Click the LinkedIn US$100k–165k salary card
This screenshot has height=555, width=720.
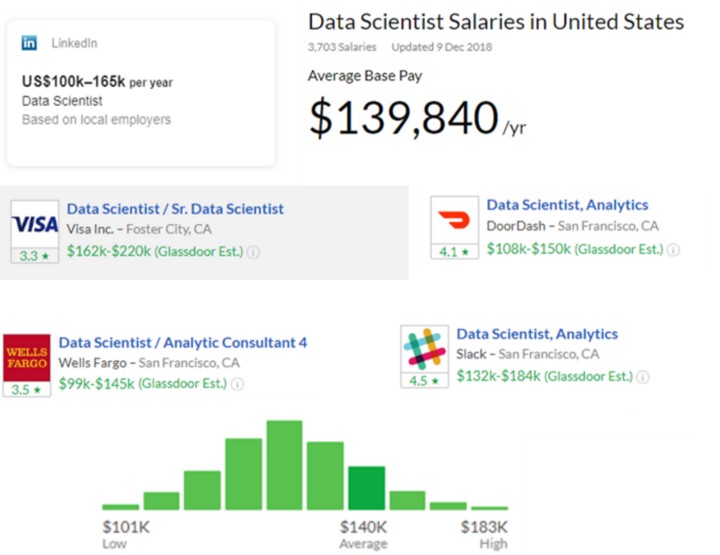(141, 92)
